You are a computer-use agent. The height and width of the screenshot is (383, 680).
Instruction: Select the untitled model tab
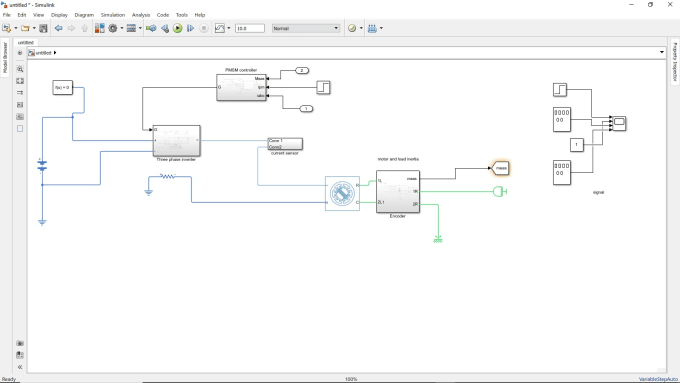coord(26,43)
